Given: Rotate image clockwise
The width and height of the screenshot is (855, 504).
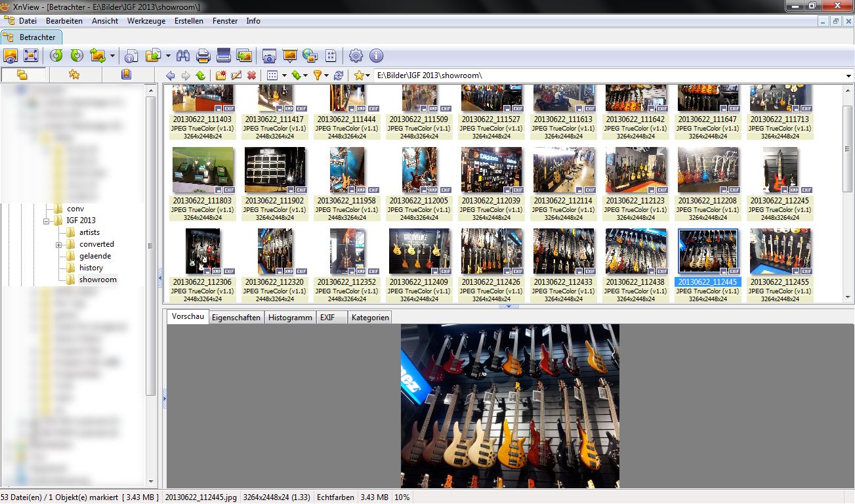Looking at the screenshot, I should coord(77,56).
